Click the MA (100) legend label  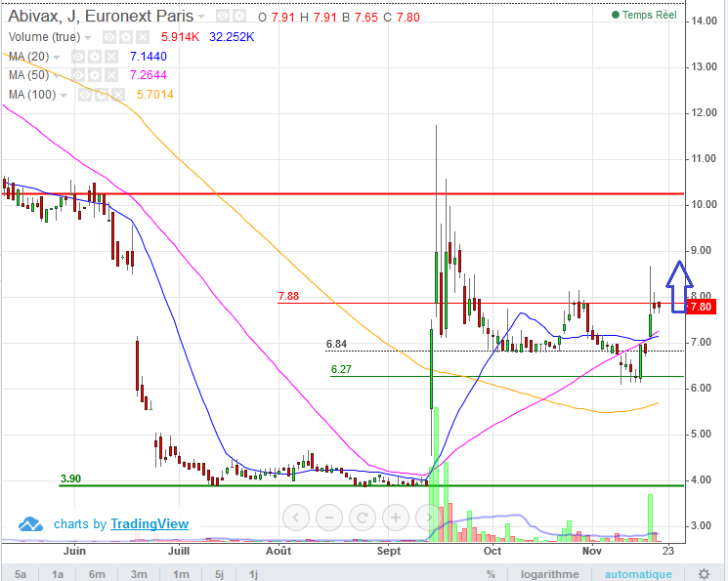pyautogui.click(x=32, y=95)
